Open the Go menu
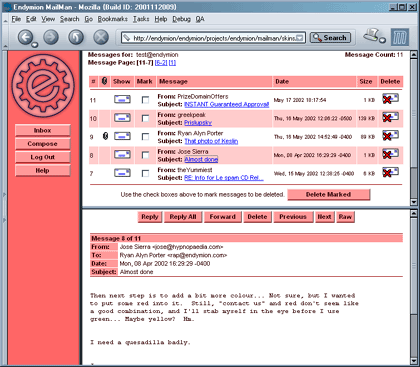This screenshot has height=367, width=420. click(x=88, y=19)
